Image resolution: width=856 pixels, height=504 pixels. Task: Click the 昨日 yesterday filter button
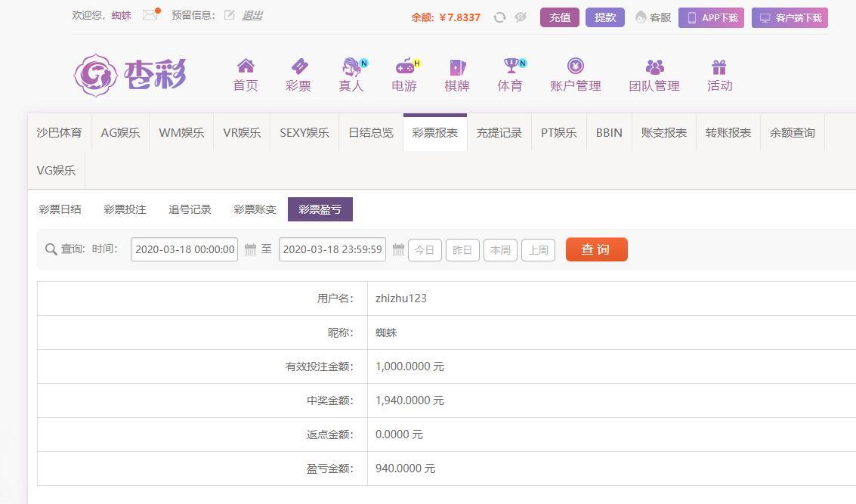point(462,250)
